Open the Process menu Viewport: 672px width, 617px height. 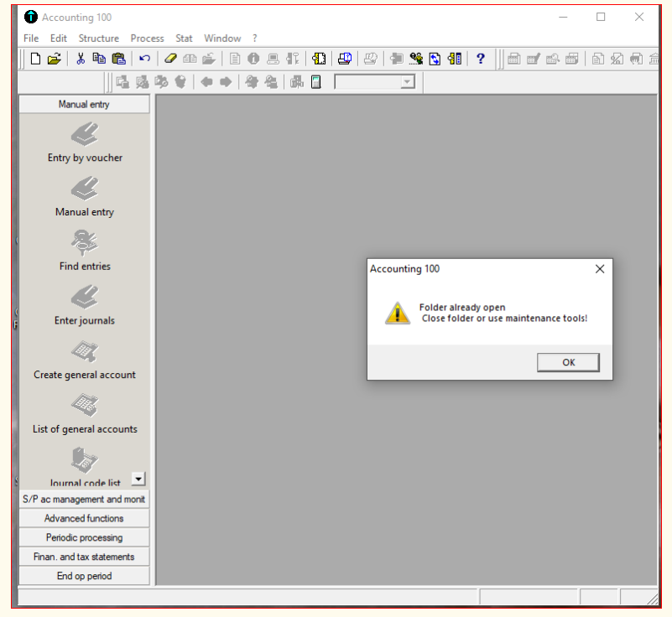point(147,39)
